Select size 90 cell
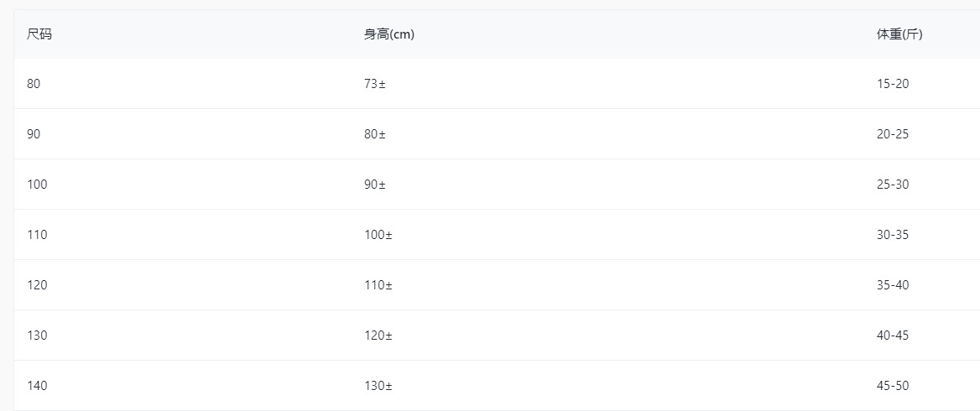The width and height of the screenshot is (980, 411). (x=34, y=134)
